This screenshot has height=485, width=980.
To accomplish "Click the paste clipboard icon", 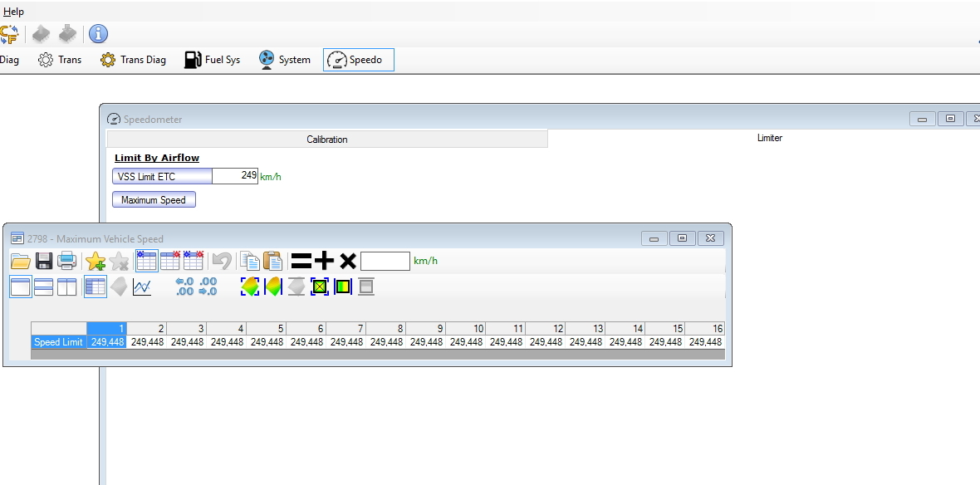I will [x=272, y=261].
